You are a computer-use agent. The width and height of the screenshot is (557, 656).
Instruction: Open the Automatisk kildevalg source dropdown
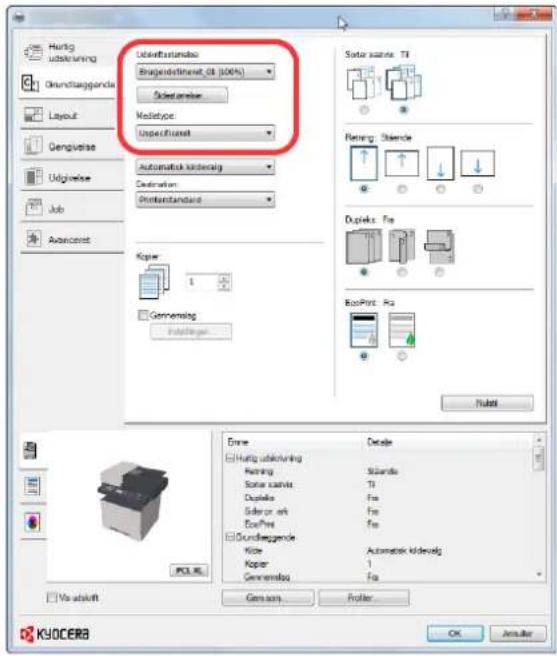click(205, 167)
